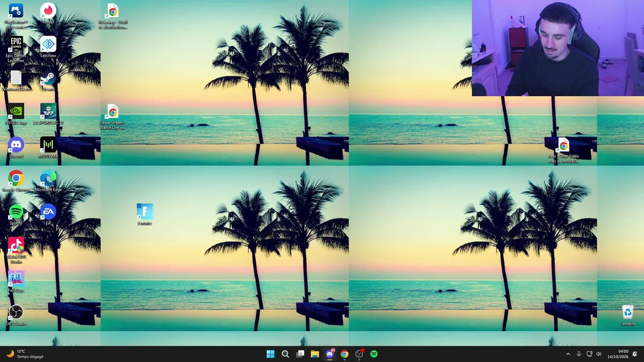Viewport: 644px width, 362px height.
Task: Select the Discord desktop shortcut
Action: pos(16,148)
